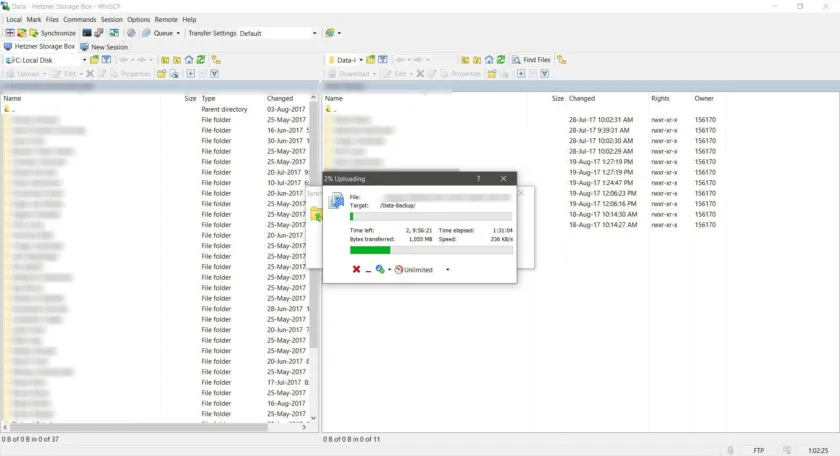Screen dimensions: 840x456
Task: Open the Commands menu
Action: point(79,19)
